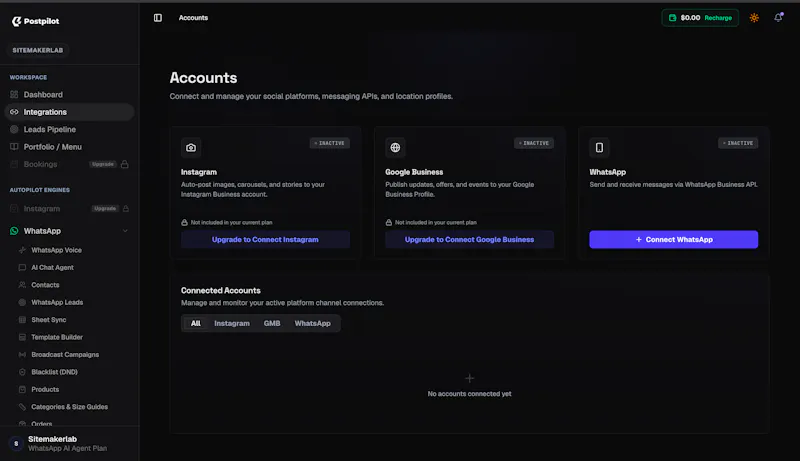
Task: Click the Sitemakerlab avatar circle
Action: [16, 444]
